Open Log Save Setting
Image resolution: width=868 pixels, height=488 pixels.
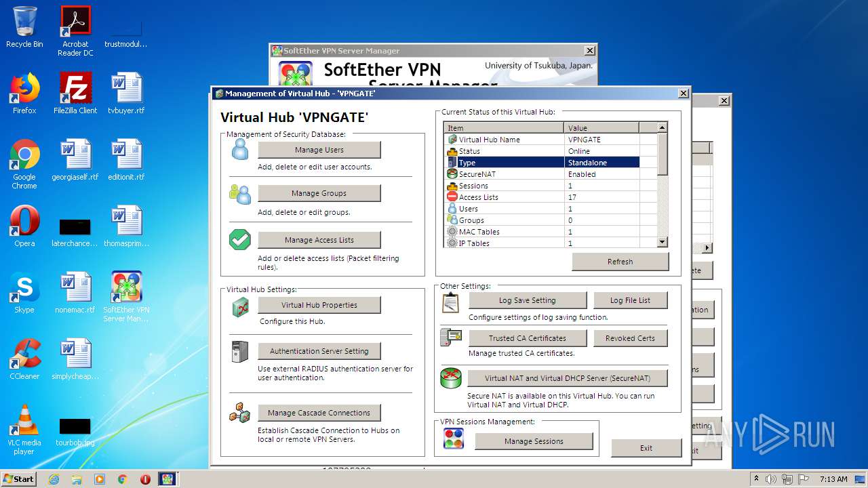[528, 300]
